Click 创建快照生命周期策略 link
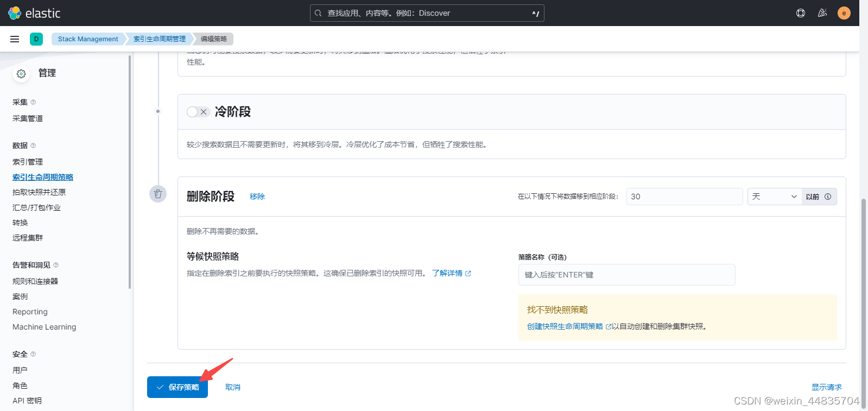868x411 pixels. (x=569, y=326)
